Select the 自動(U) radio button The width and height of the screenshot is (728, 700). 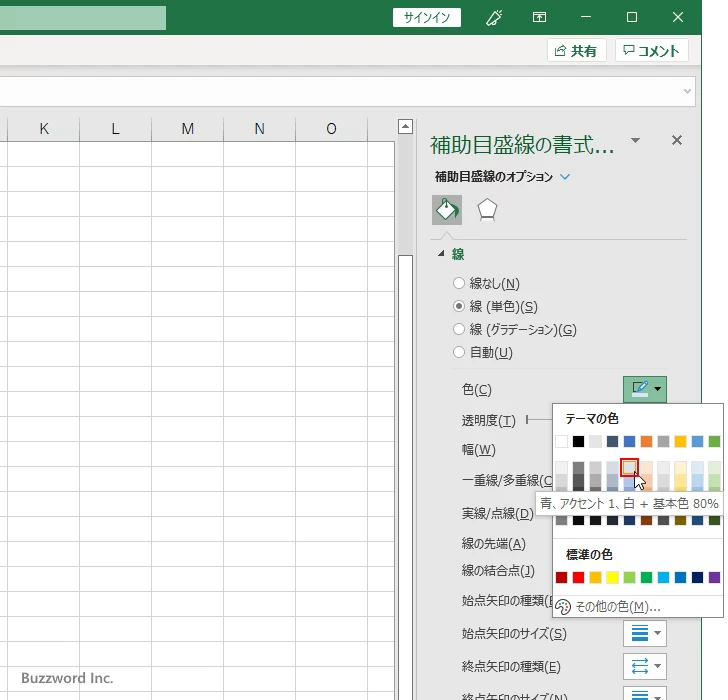tap(459, 352)
